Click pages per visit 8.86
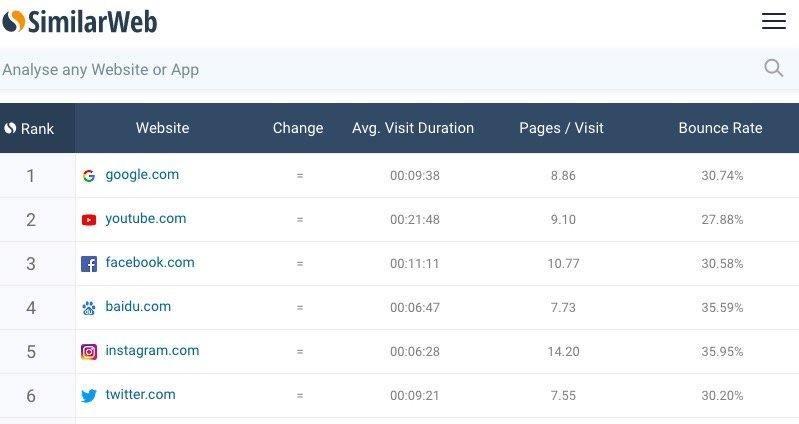Screen dimensions: 799x424 pos(563,176)
